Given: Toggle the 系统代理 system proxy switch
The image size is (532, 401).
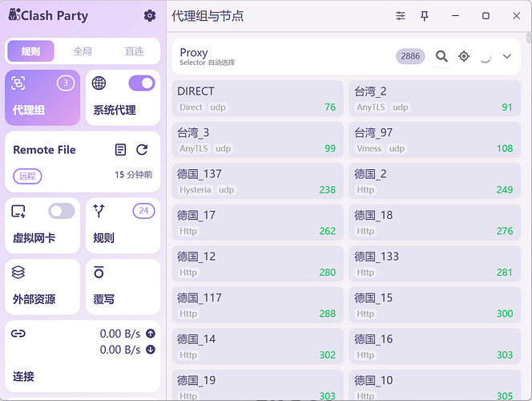Looking at the screenshot, I should point(142,83).
